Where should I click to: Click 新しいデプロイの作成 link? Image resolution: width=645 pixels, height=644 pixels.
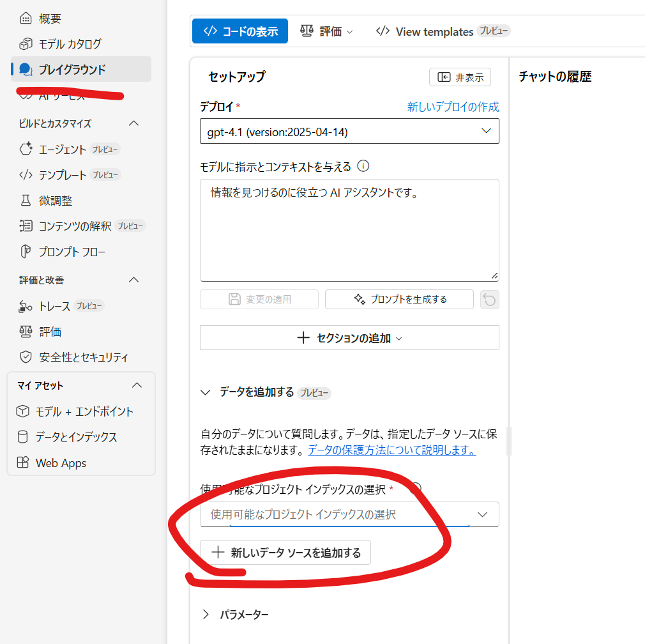[453, 107]
